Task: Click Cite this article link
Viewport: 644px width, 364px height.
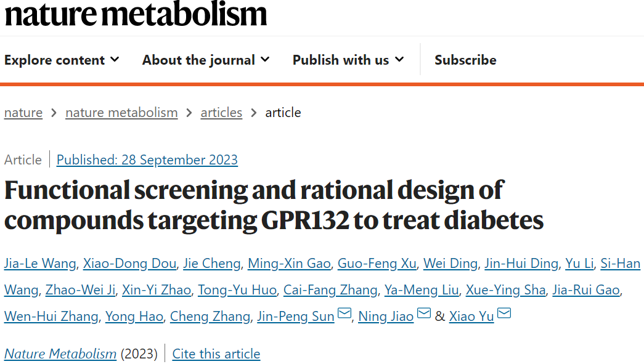Action: pyautogui.click(x=216, y=354)
